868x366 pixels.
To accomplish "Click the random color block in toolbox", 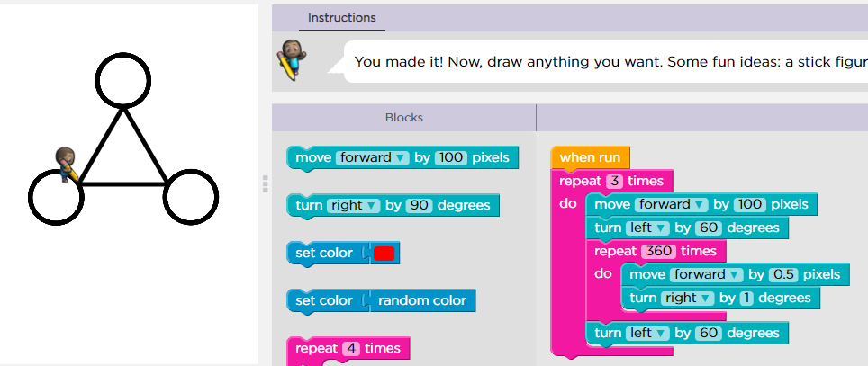I will point(422,300).
